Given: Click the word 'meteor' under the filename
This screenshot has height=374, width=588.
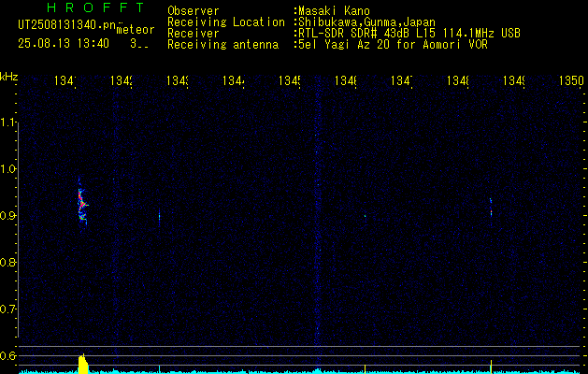Looking at the screenshot, I should (136, 30).
